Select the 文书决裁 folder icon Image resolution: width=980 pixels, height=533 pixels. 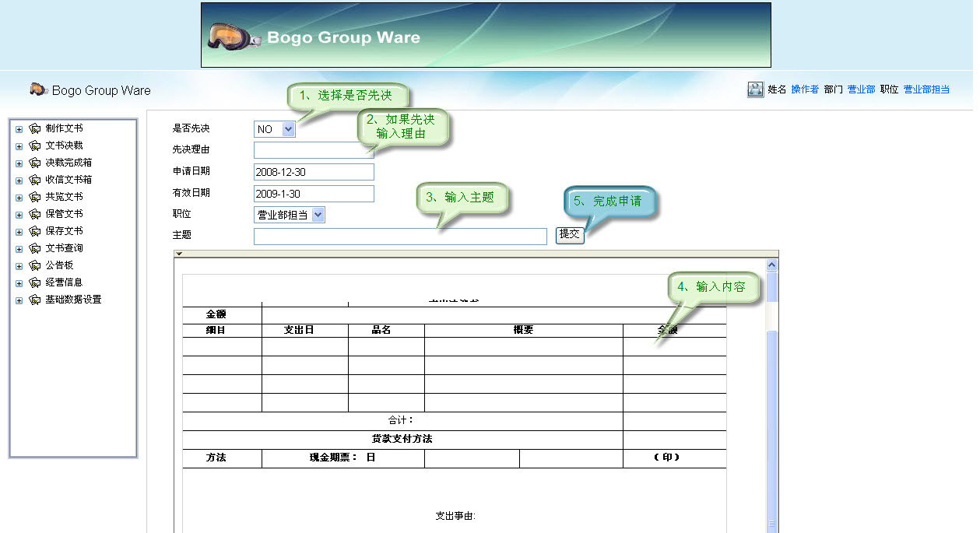[35, 146]
